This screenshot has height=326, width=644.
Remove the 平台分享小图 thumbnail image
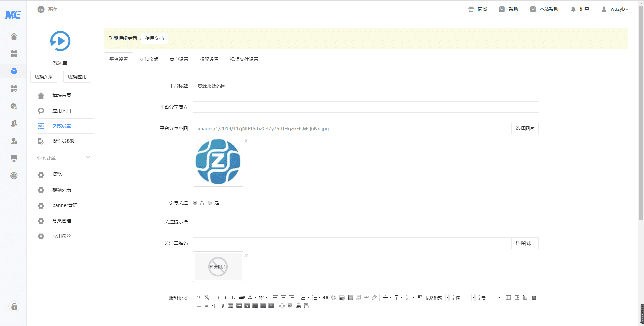point(246,141)
